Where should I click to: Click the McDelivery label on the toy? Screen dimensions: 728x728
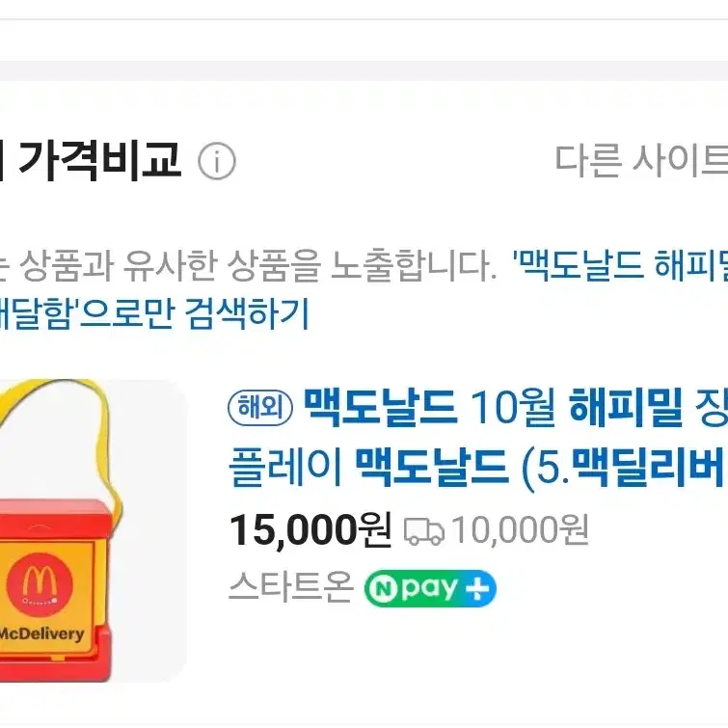coord(41,634)
